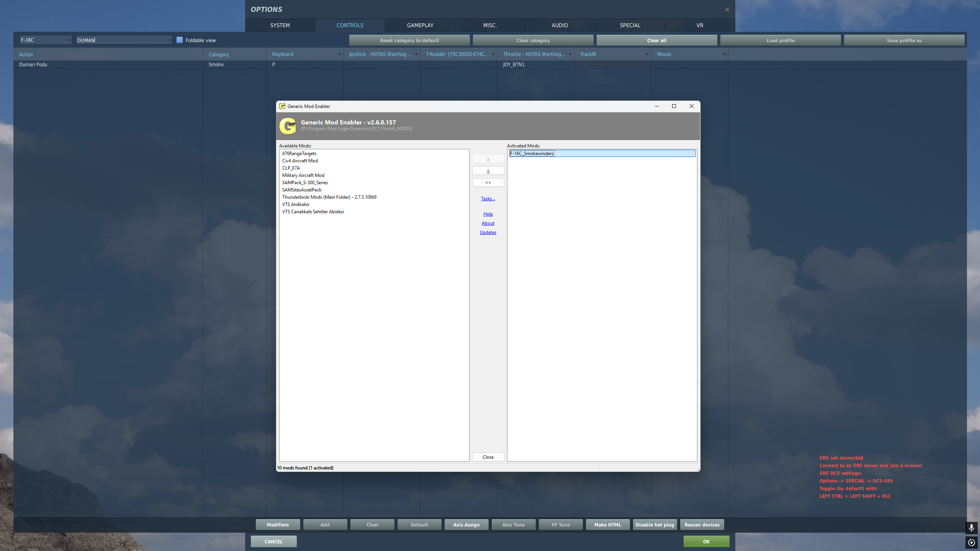The image size is (980, 551).
Task: Select the activated F-16C_Smokewinders mod
Action: 532,154
